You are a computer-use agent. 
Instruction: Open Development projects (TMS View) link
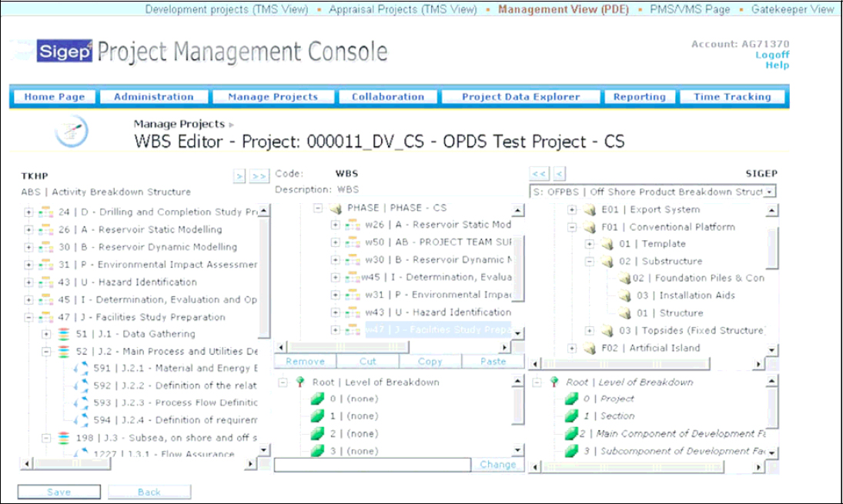pos(226,9)
